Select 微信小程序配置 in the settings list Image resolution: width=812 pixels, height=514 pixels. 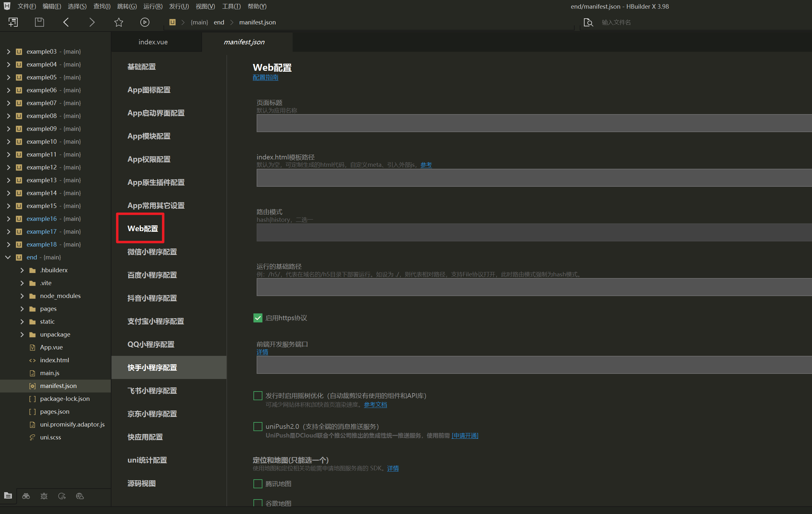[x=152, y=252]
